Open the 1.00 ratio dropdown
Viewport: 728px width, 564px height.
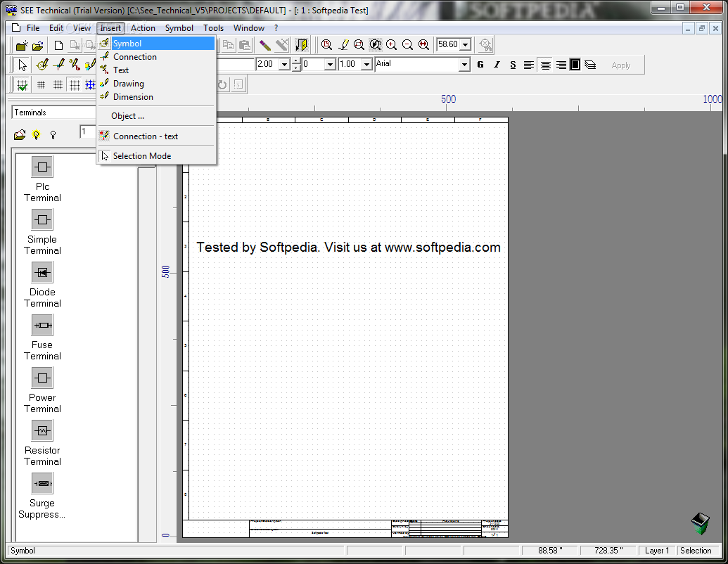click(366, 65)
